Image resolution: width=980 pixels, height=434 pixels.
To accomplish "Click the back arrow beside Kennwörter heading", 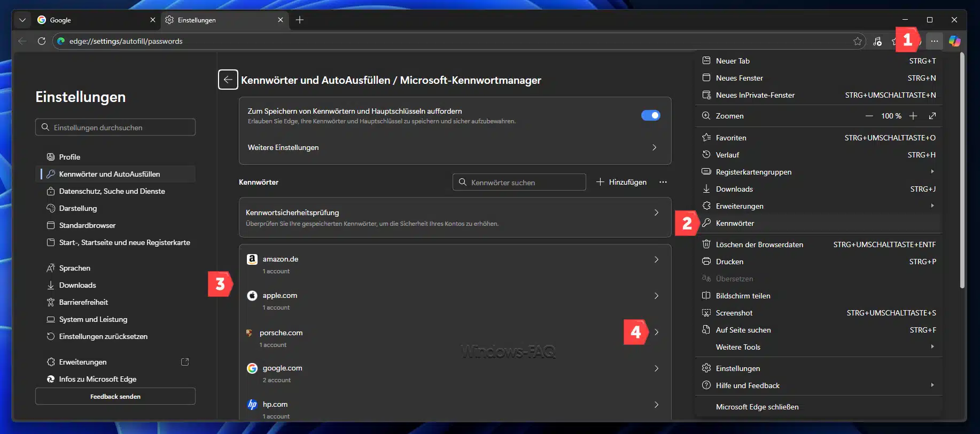I will tap(228, 80).
